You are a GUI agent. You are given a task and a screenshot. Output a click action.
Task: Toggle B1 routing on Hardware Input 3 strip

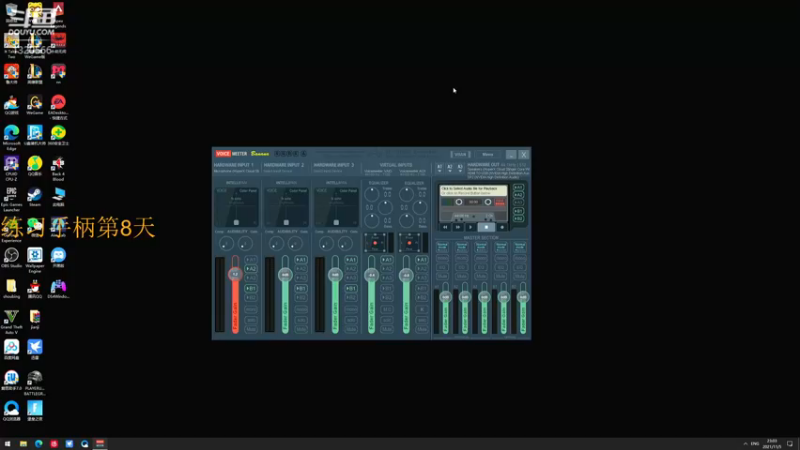(351, 288)
